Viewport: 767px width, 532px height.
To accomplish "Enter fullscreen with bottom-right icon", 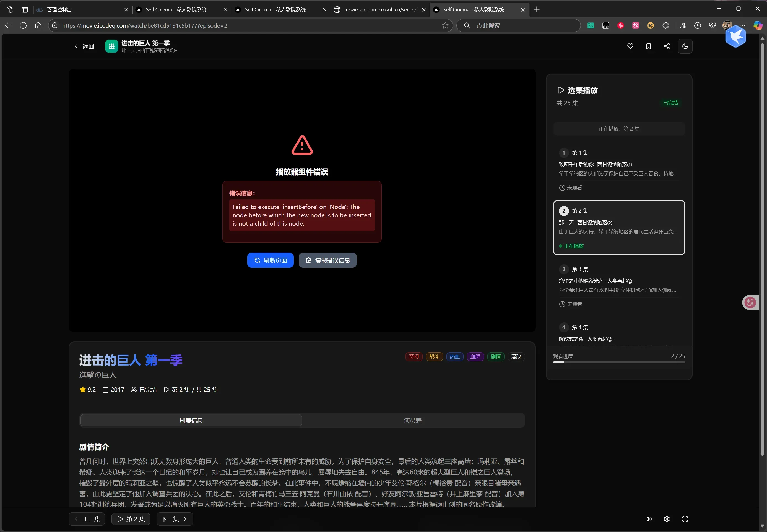I will (x=685, y=519).
